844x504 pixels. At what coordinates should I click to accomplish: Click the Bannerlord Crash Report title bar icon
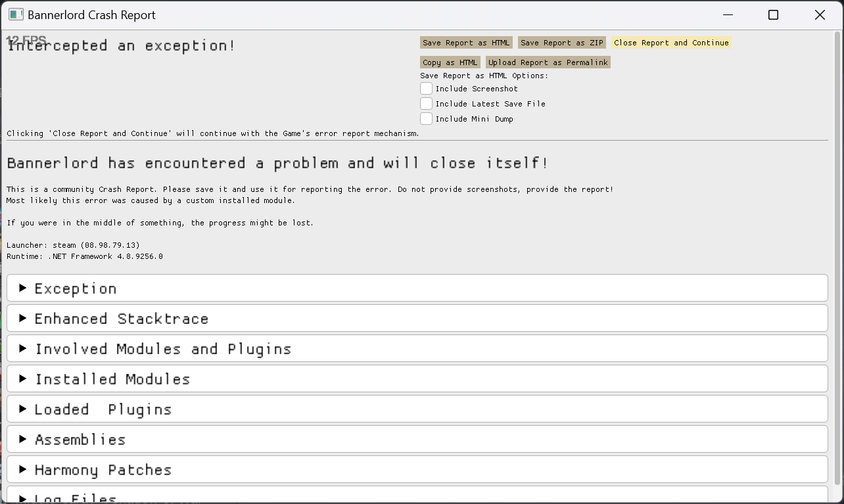(16, 14)
